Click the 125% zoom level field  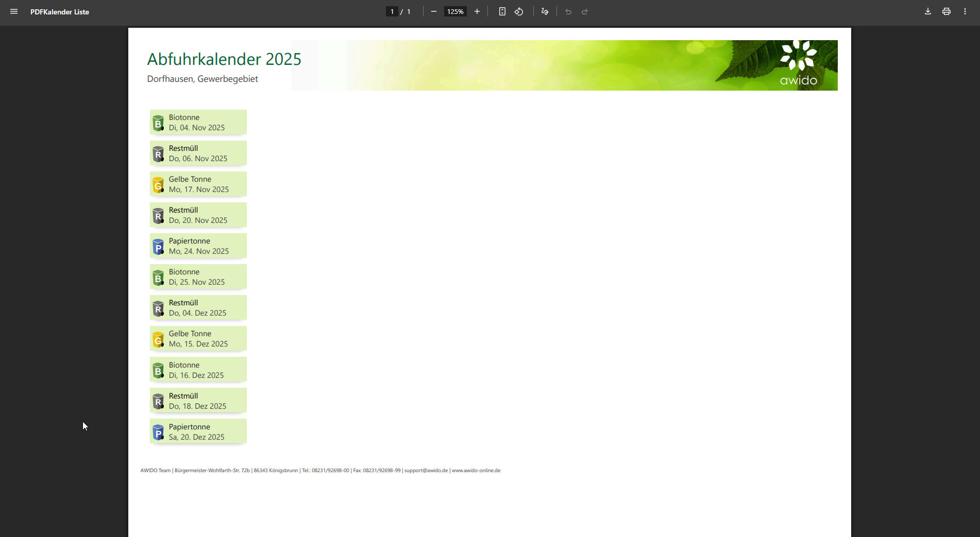click(x=455, y=11)
